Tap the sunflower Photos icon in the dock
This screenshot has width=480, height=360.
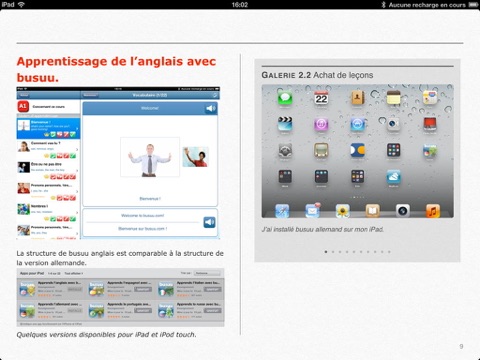342,211
